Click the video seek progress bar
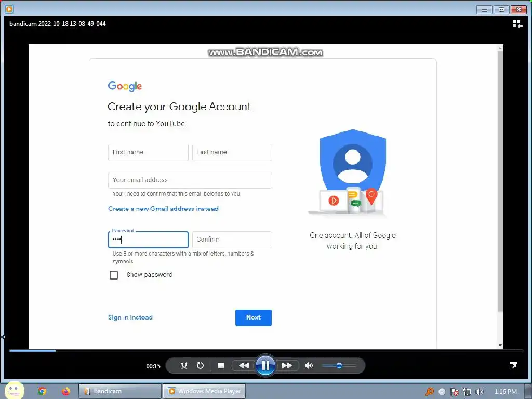 tap(266, 351)
